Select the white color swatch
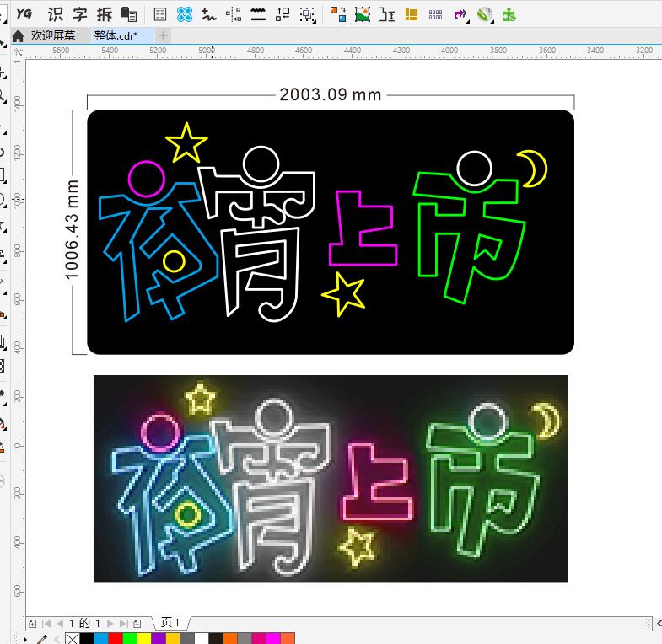This screenshot has height=644, width=662. coord(202,638)
